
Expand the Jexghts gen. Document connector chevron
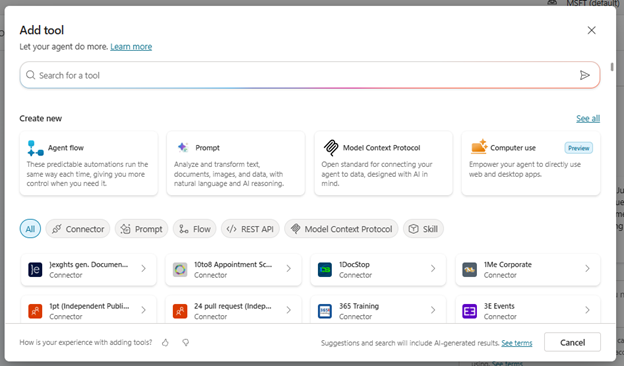click(x=144, y=269)
